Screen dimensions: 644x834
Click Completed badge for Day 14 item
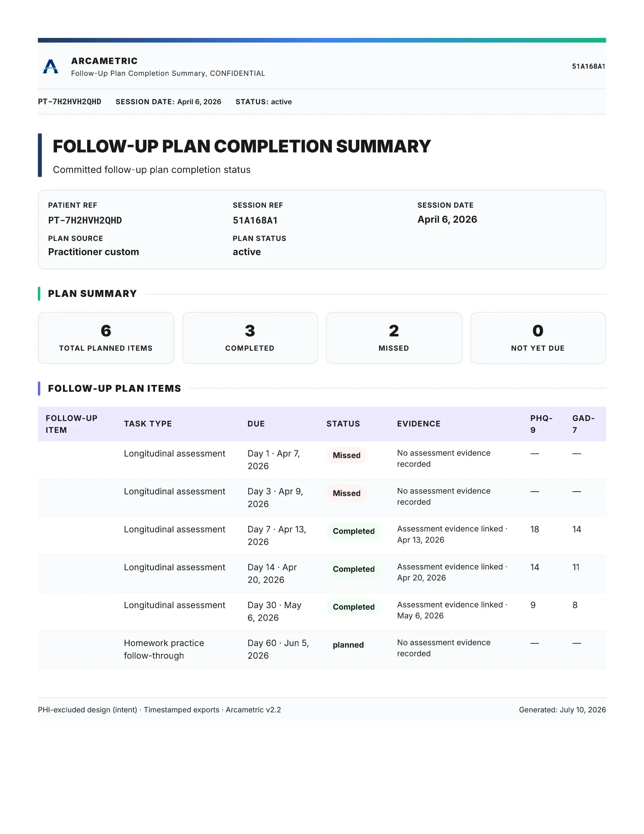click(353, 569)
